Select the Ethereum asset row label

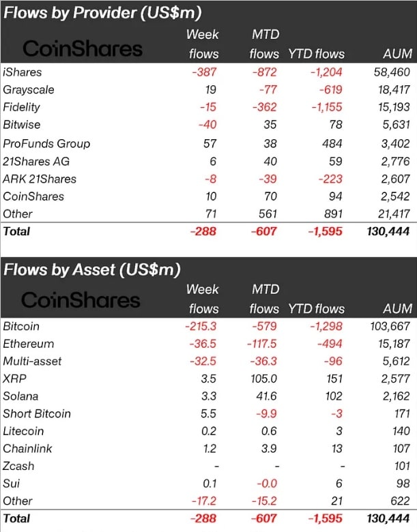point(28,344)
